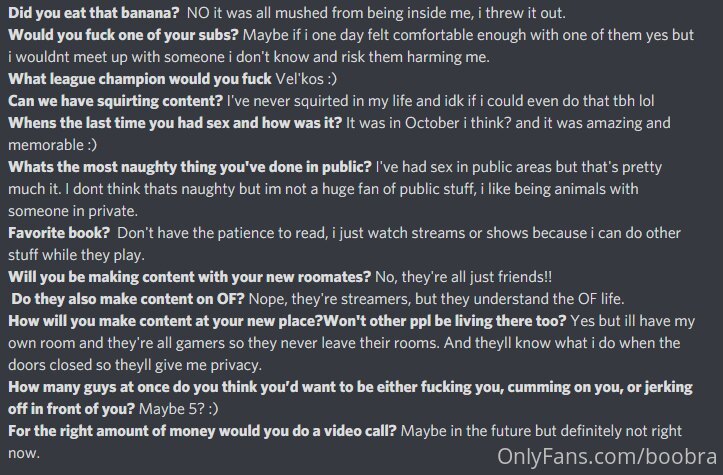Select "It was in October i think?" answer
The height and width of the screenshot is (475, 723).
click(x=428, y=123)
